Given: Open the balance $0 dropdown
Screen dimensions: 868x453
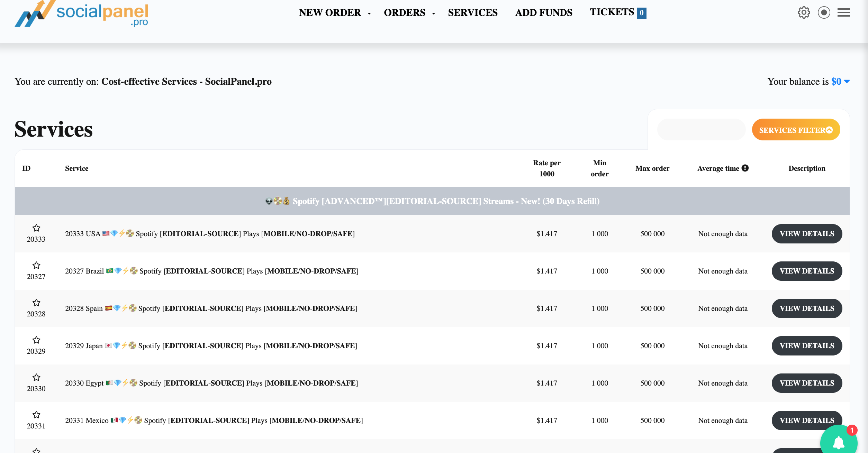Looking at the screenshot, I should coord(840,82).
